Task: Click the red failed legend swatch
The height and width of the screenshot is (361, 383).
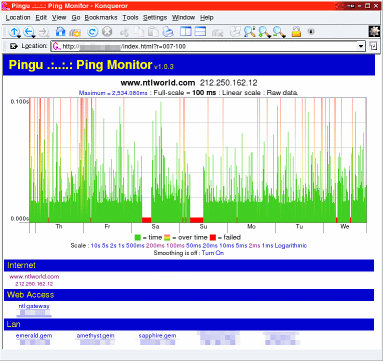Action: (213, 238)
